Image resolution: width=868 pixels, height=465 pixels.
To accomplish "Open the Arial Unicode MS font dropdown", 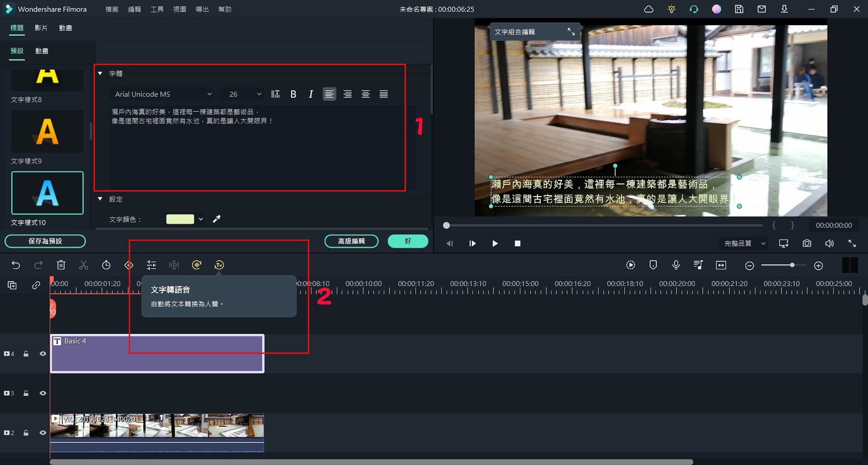I will 163,94.
